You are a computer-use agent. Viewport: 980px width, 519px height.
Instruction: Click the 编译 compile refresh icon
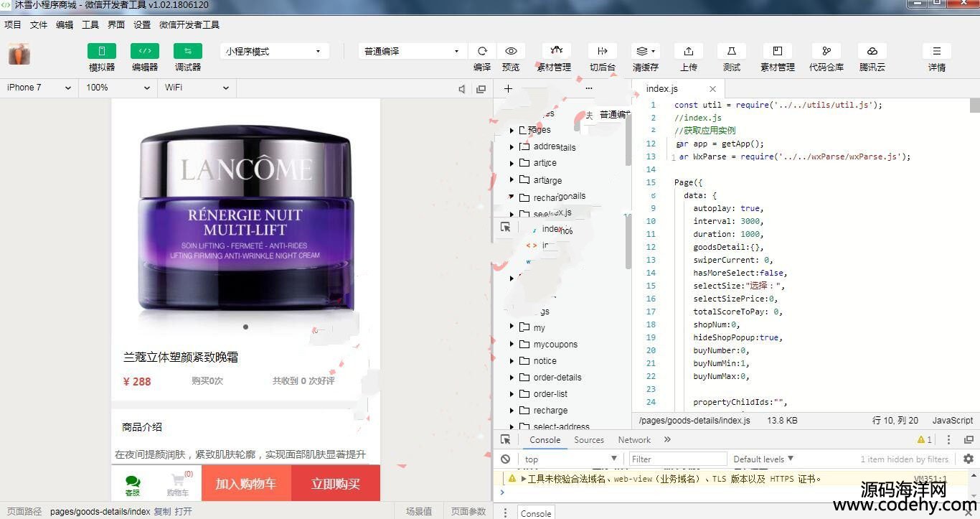(x=482, y=51)
